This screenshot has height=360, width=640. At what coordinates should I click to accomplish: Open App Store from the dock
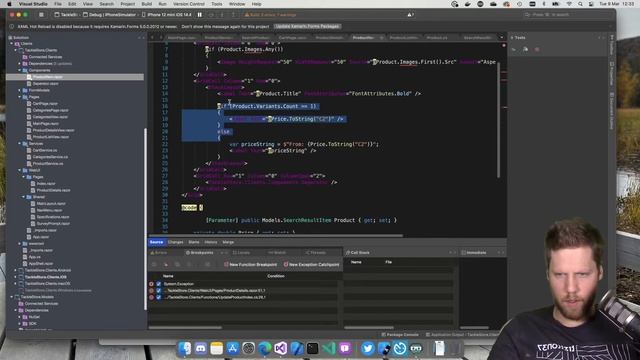(x=232, y=348)
